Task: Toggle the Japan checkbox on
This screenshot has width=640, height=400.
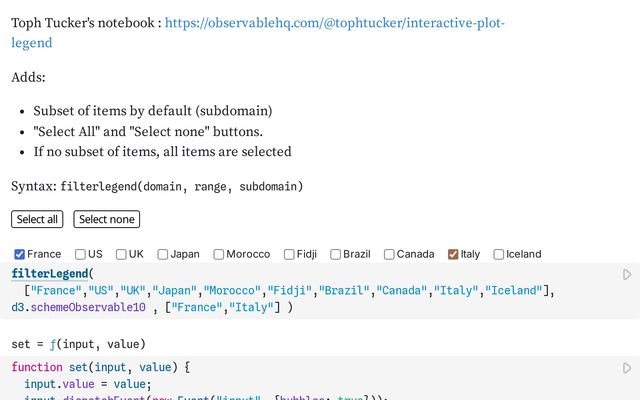Action: [x=163, y=254]
